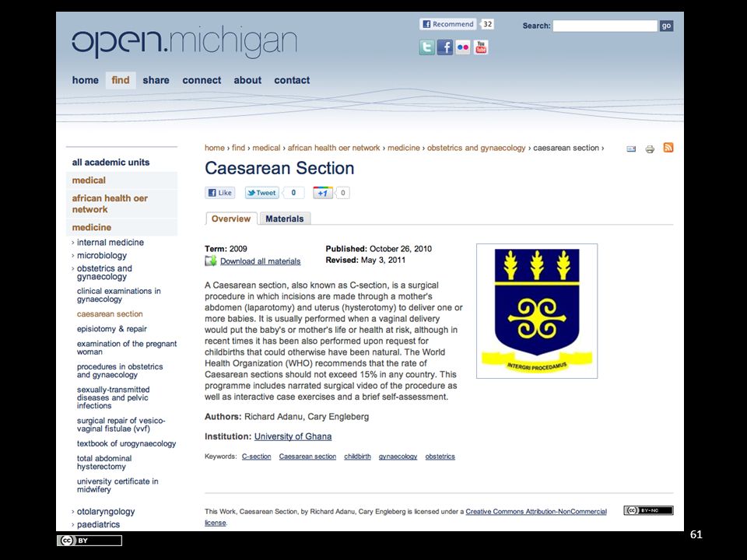Open the Flickr icon in header
Viewport: 747px width, 560px height.
pos(462,47)
